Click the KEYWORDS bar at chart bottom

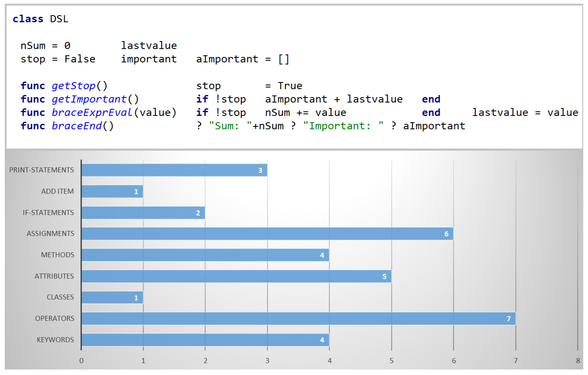[205, 340]
